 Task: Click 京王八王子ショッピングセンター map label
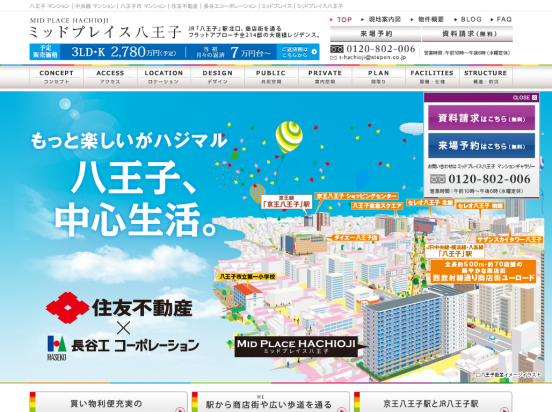point(356,196)
